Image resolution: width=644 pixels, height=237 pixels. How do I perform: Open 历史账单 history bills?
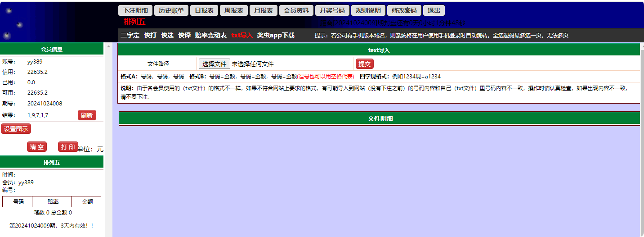(171, 10)
